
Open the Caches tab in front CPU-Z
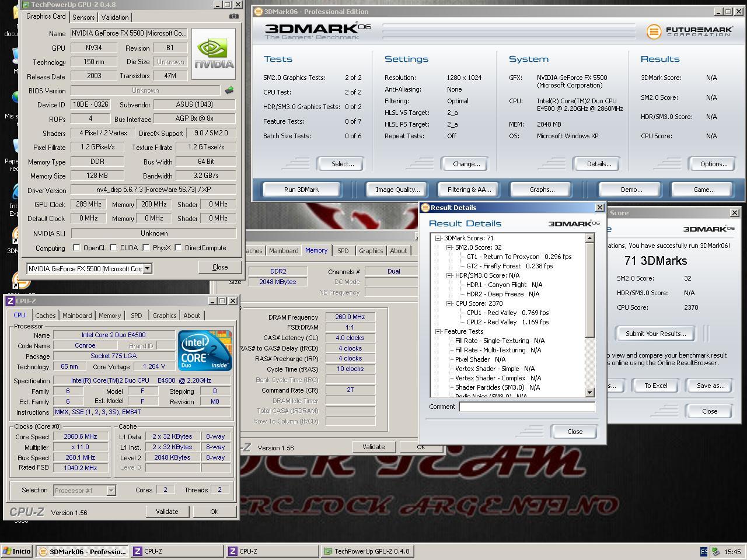click(46, 316)
